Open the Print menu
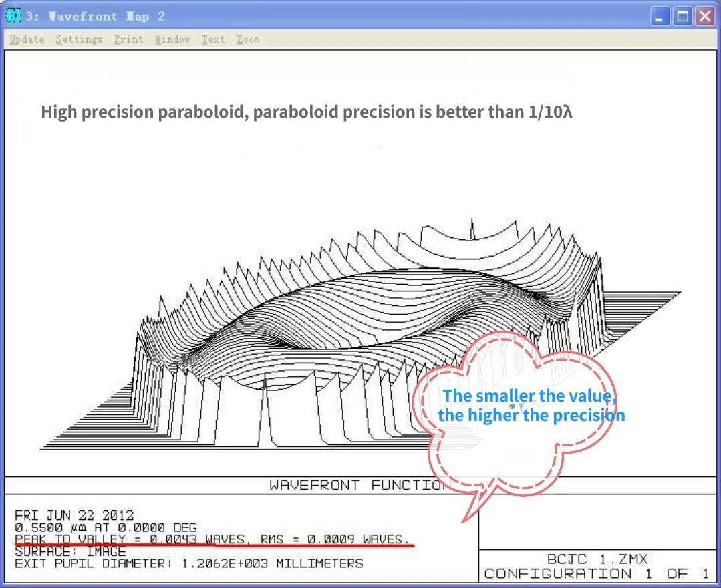Viewport: 721px width, 588px height. coord(129,39)
